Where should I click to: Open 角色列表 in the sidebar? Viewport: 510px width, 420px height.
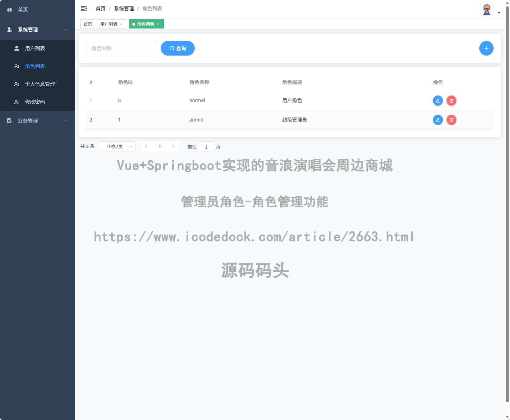point(37,66)
